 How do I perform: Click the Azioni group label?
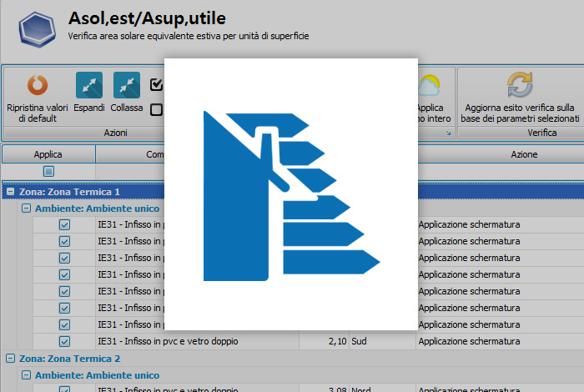[115, 133]
